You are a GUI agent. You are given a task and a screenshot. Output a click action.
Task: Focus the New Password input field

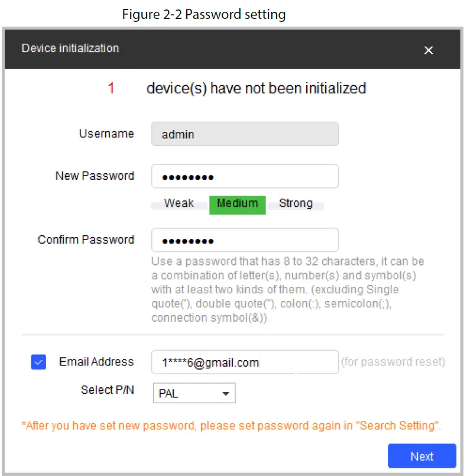click(x=245, y=176)
